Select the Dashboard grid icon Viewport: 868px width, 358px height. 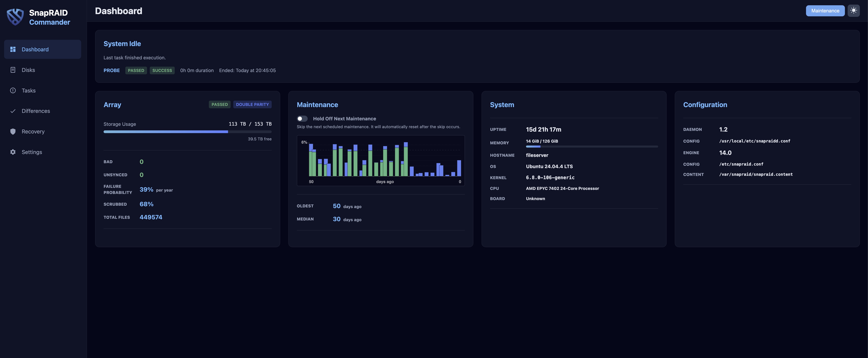point(13,49)
